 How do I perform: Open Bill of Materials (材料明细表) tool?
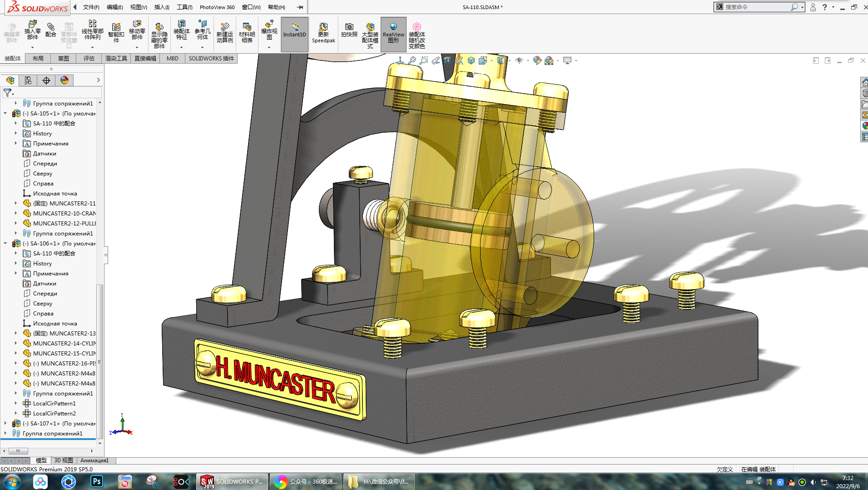247,33
